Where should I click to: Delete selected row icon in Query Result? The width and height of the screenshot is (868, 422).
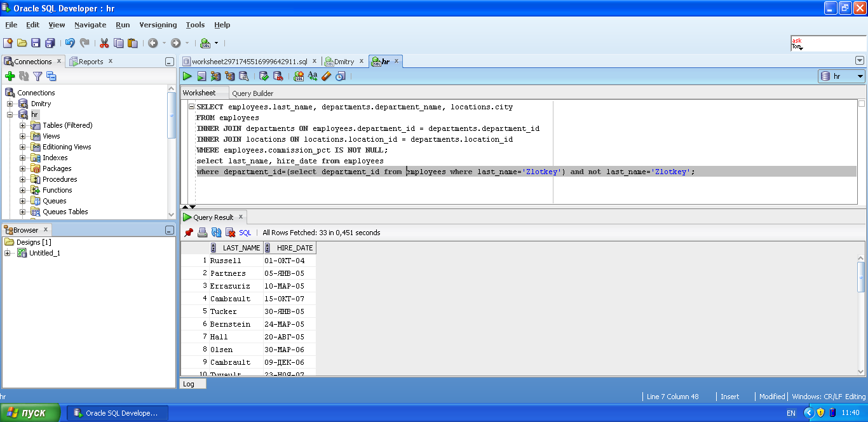pyautogui.click(x=231, y=233)
